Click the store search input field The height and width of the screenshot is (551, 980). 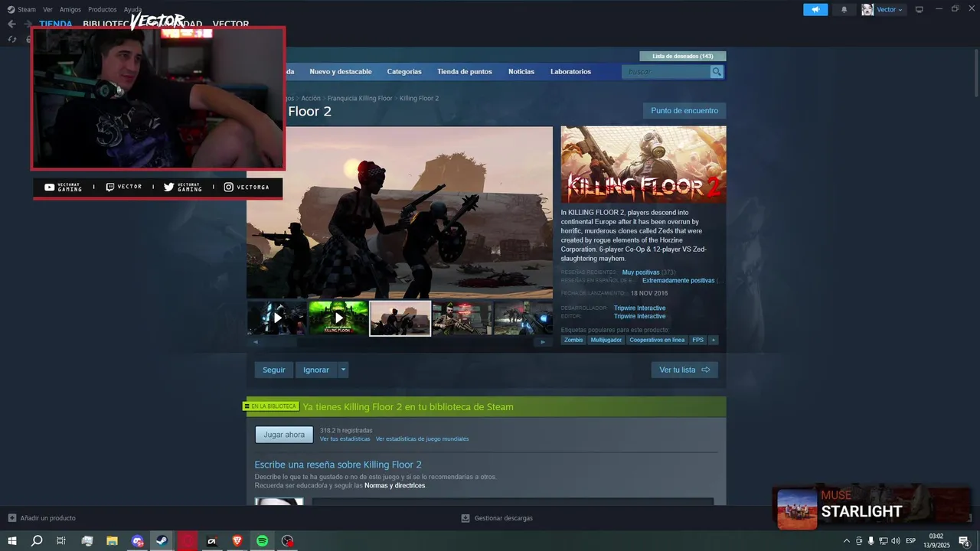tap(667, 72)
